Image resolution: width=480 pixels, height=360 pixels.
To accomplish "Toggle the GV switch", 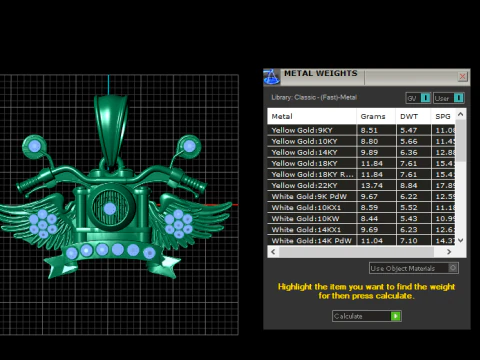I will tap(418, 98).
